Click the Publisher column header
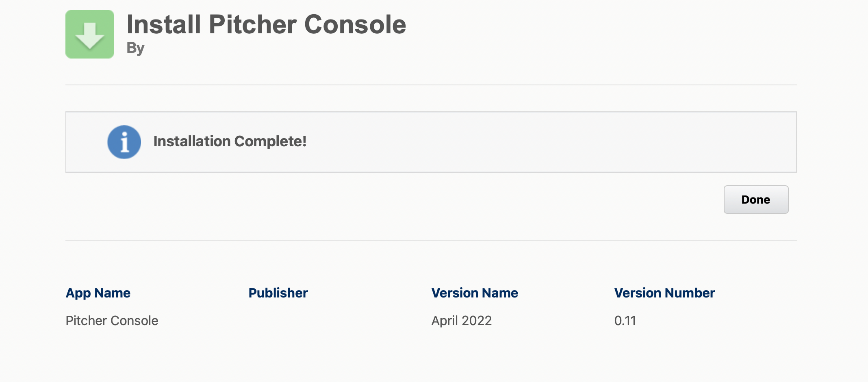868x382 pixels. coord(278,293)
